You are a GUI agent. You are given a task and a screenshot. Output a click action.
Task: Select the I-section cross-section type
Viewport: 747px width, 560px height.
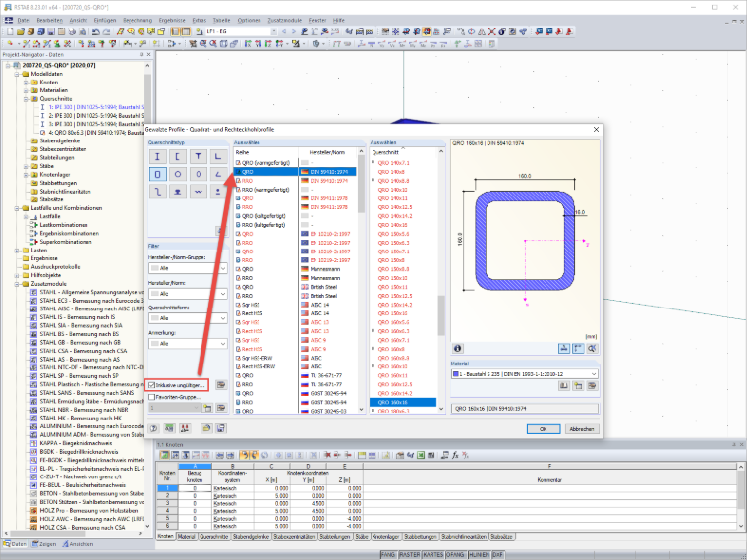point(157,156)
